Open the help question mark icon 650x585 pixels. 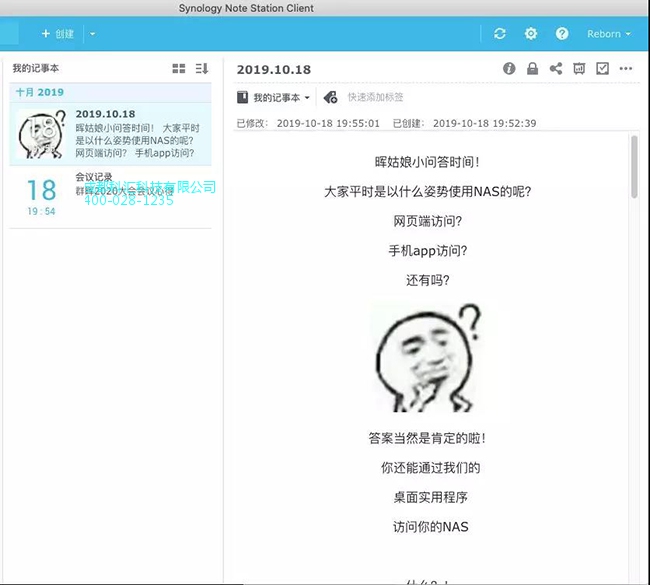(x=562, y=34)
